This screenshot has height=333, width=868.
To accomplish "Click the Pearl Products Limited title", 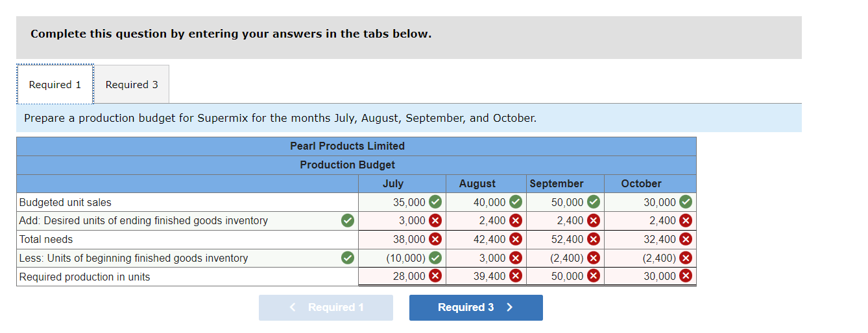I will pos(347,146).
